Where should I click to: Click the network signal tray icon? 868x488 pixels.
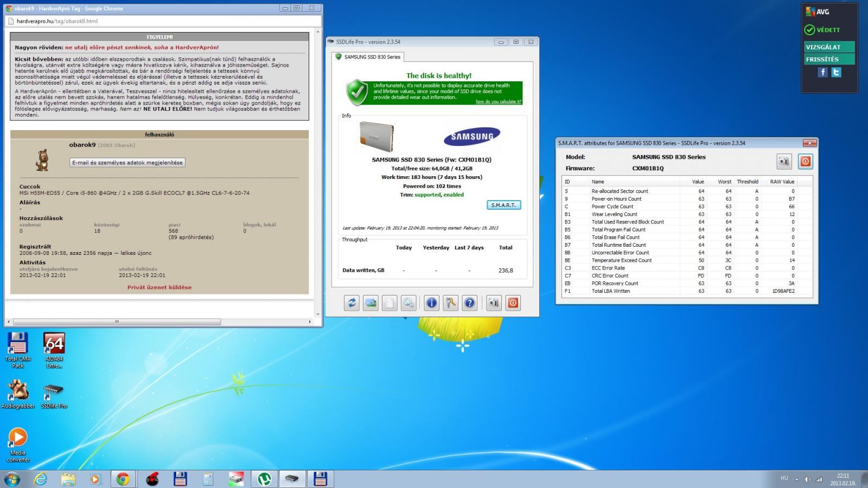point(819,479)
